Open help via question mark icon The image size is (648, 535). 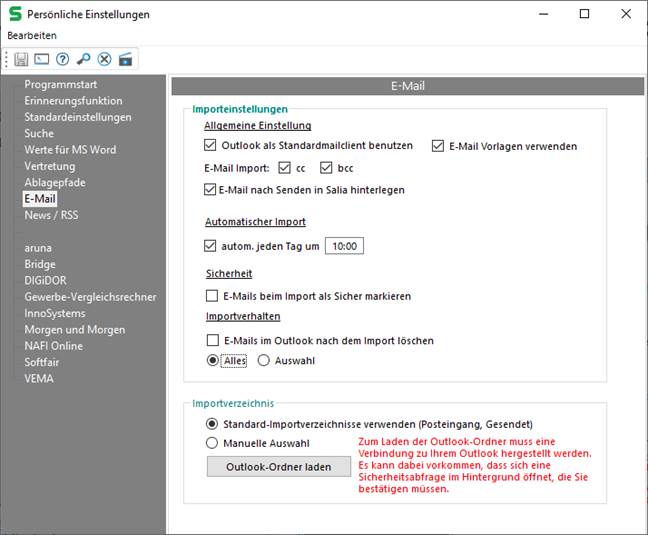pyautogui.click(x=62, y=59)
